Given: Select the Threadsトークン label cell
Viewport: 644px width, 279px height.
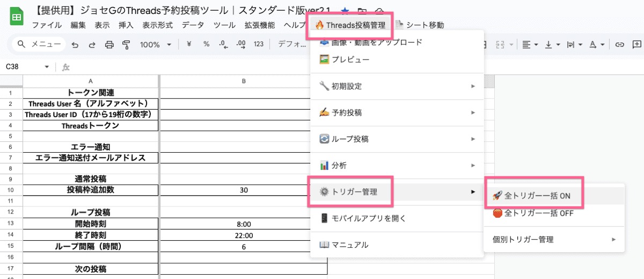Looking at the screenshot, I should point(91,126).
